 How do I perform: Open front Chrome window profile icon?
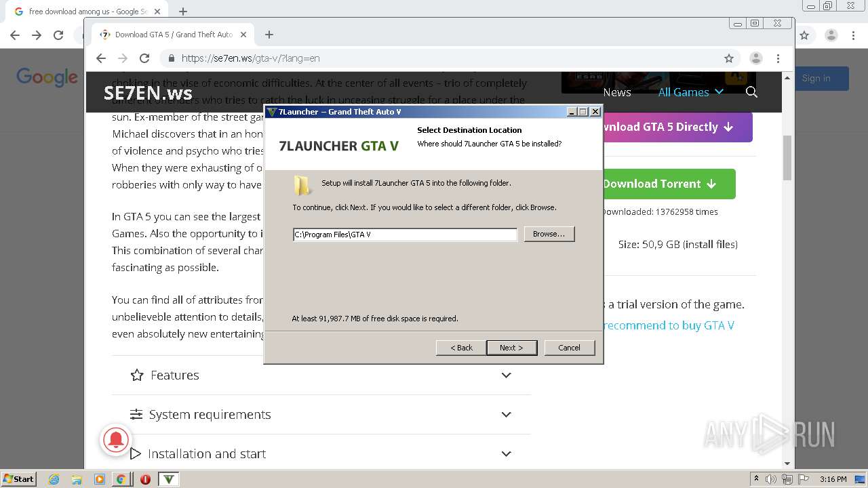point(756,58)
